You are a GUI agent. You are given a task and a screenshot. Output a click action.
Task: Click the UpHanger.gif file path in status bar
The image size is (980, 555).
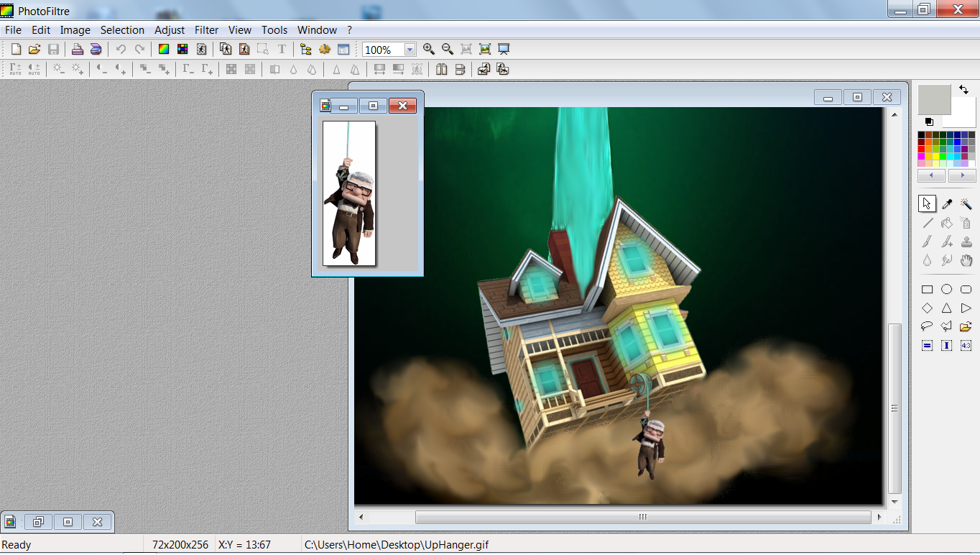click(397, 545)
